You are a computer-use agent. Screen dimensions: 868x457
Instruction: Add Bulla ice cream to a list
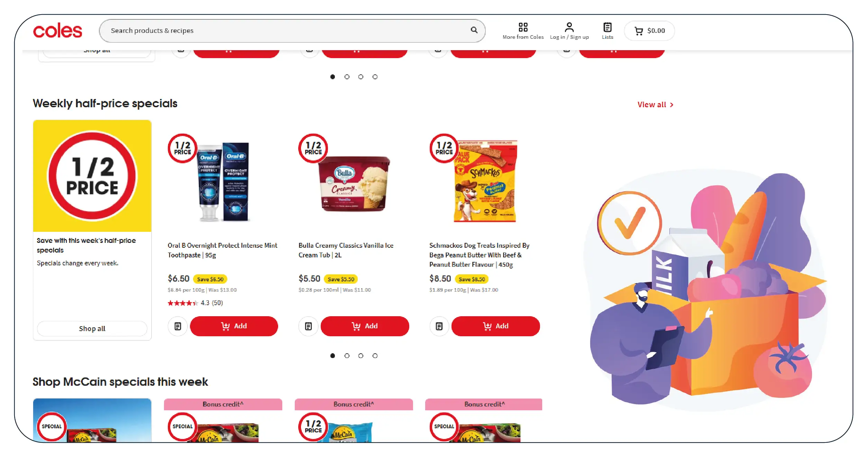coord(308,326)
